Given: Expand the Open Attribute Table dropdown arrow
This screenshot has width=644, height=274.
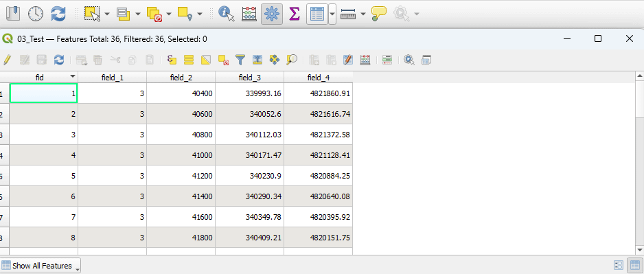Looking at the screenshot, I should (332, 14).
